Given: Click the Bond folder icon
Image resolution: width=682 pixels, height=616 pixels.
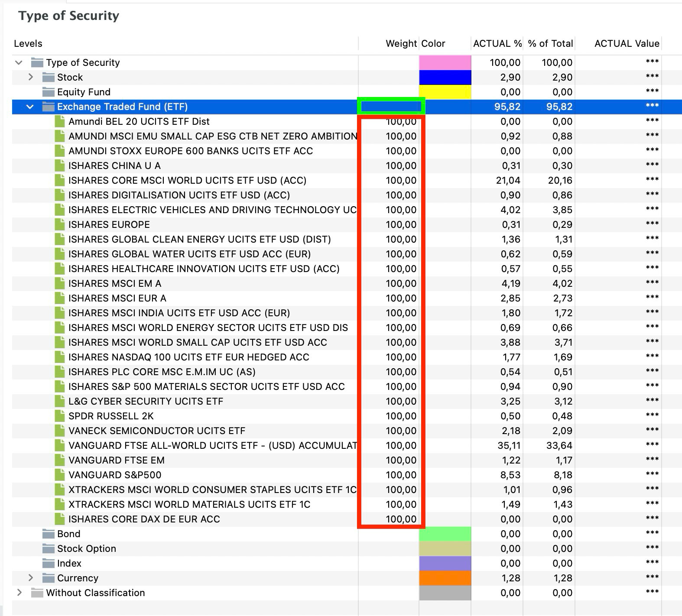Looking at the screenshot, I should coord(48,534).
